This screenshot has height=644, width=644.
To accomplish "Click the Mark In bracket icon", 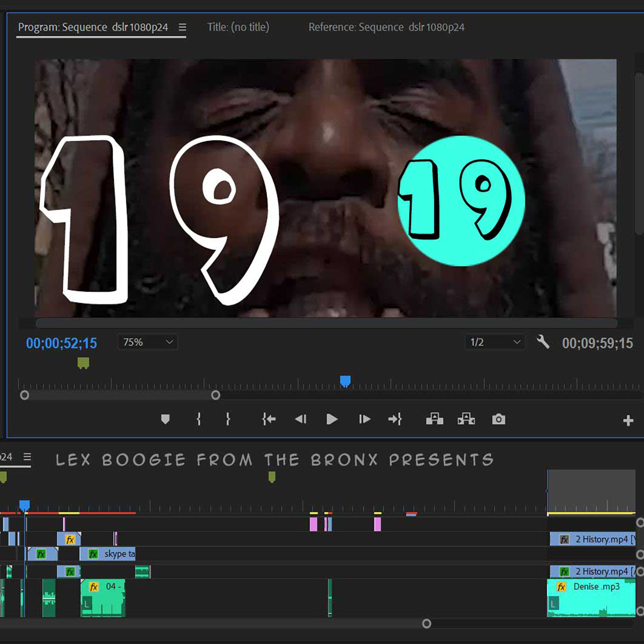I will click(199, 419).
